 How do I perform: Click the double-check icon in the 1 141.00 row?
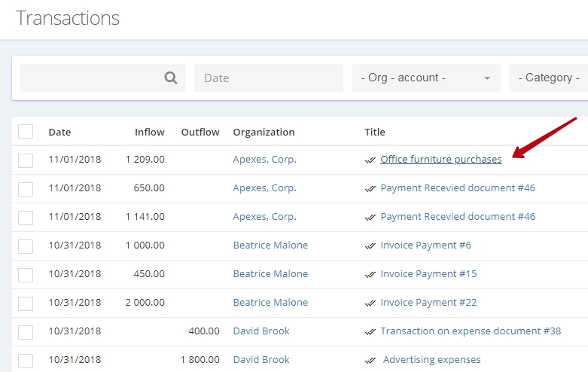tap(370, 218)
